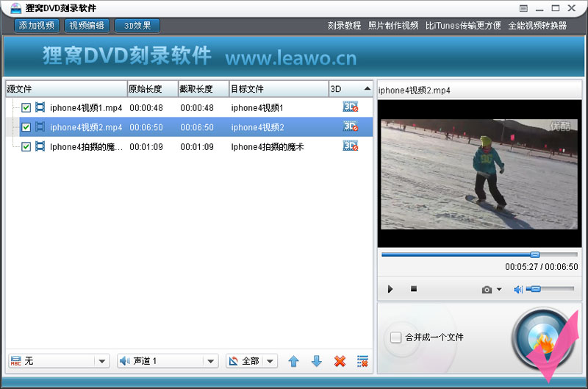The height and width of the screenshot is (389, 588).
Task: Click target name iphone4视频2
Action: click(257, 127)
